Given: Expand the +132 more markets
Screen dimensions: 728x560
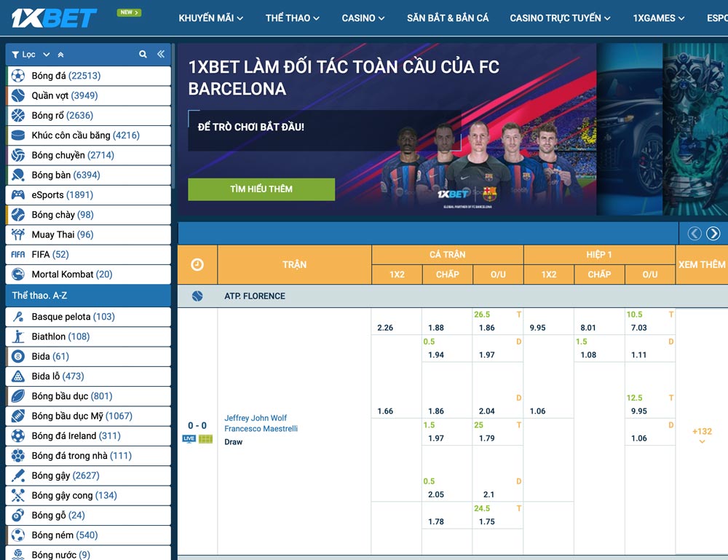Looking at the screenshot, I should point(702,435).
